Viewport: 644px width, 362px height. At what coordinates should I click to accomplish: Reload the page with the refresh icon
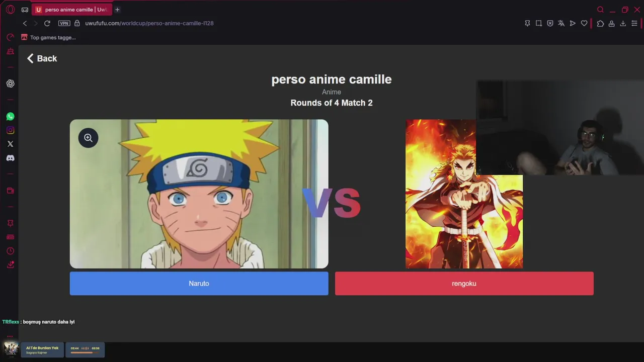[47, 23]
